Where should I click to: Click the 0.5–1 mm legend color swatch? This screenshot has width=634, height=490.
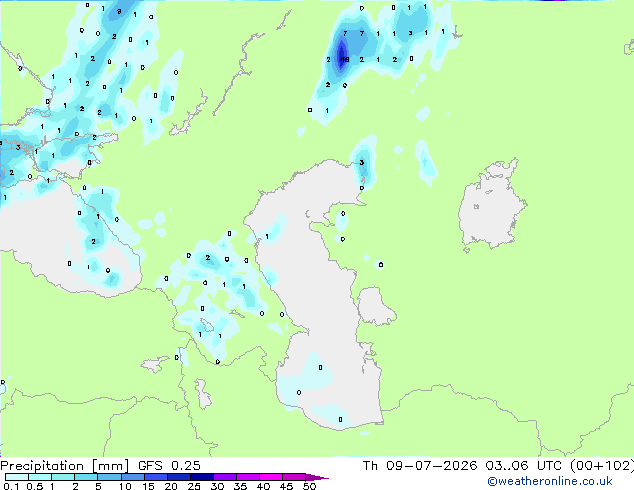click(40, 477)
